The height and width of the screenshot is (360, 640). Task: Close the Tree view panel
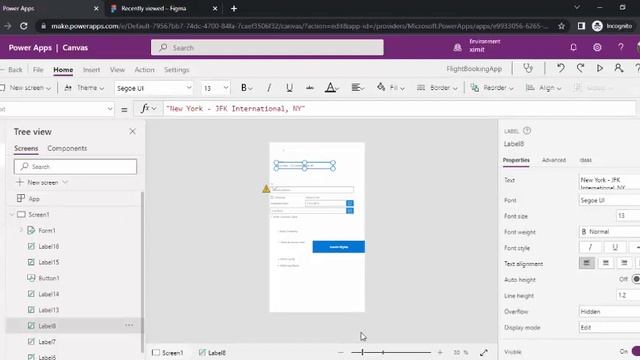[x=132, y=131]
